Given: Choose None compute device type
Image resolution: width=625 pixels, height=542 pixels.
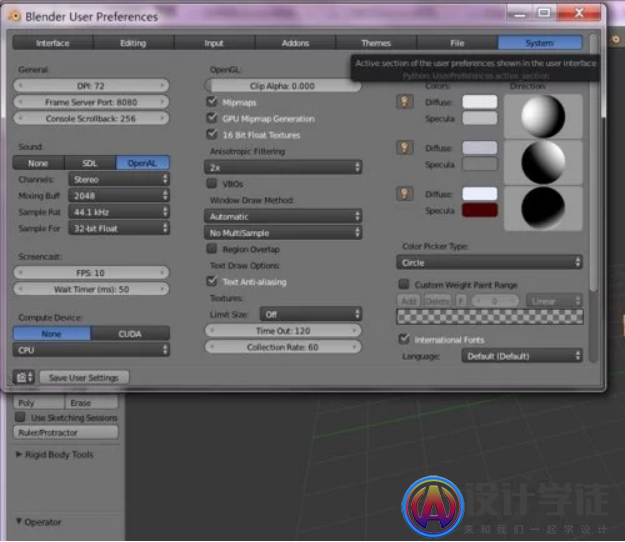Looking at the screenshot, I should (51, 334).
